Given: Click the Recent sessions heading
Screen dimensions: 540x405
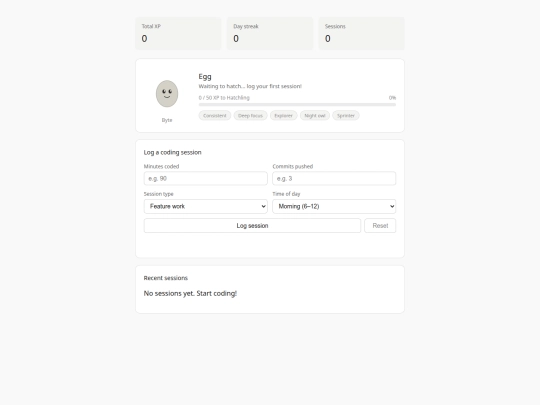Looking at the screenshot, I should click(x=166, y=278).
